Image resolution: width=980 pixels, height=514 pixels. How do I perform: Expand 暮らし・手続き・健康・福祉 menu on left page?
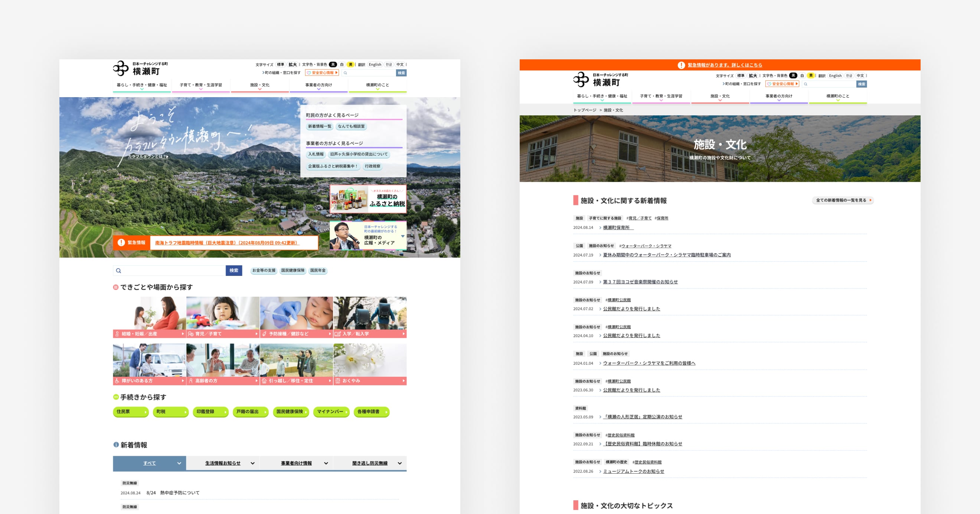141,86
